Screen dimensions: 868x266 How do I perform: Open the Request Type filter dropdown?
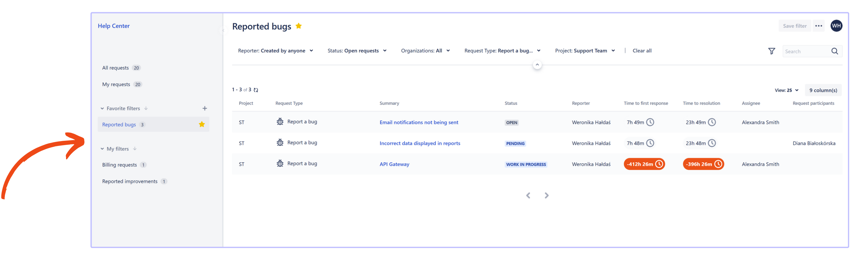click(x=502, y=51)
